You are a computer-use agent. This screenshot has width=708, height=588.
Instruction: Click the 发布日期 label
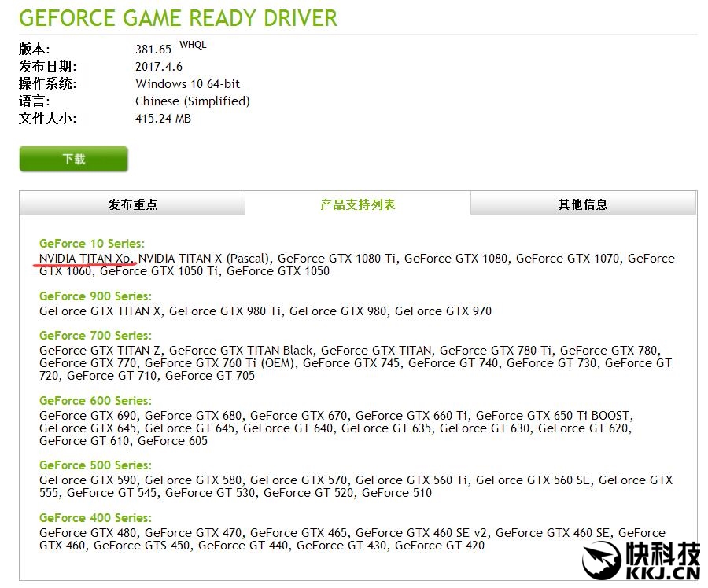click(x=47, y=67)
